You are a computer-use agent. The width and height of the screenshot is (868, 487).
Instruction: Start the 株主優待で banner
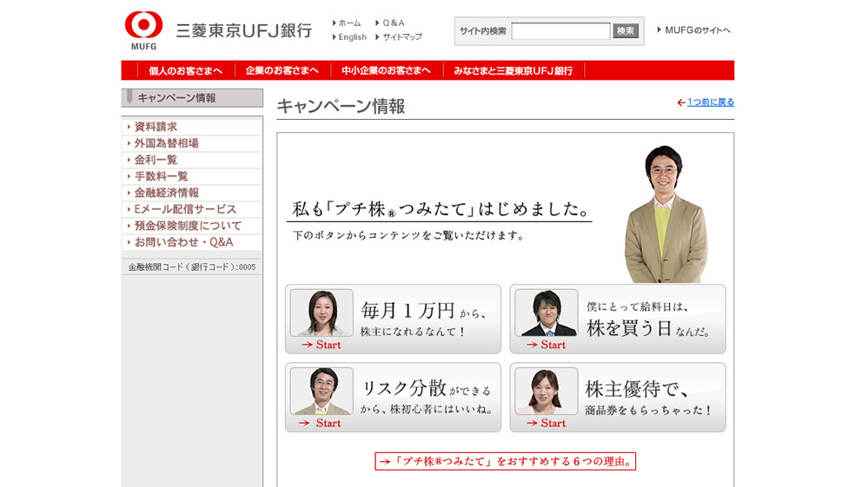618,397
